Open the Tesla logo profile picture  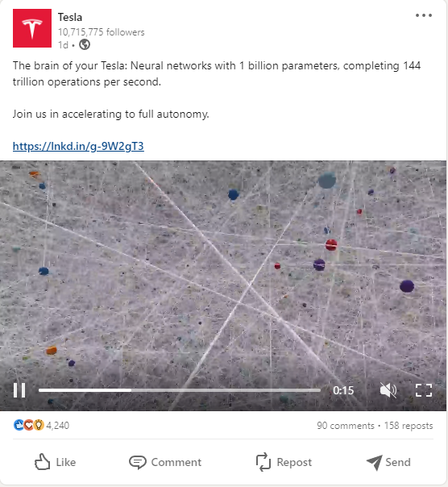(x=32, y=28)
